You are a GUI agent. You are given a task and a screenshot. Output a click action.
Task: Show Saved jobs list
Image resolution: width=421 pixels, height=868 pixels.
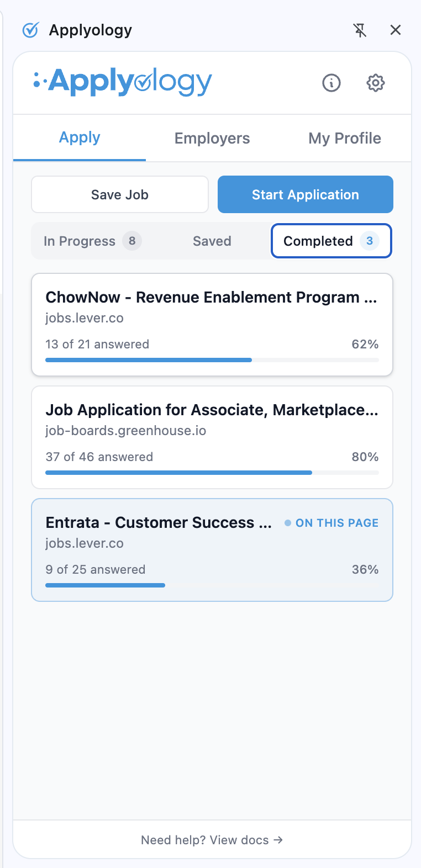212,241
